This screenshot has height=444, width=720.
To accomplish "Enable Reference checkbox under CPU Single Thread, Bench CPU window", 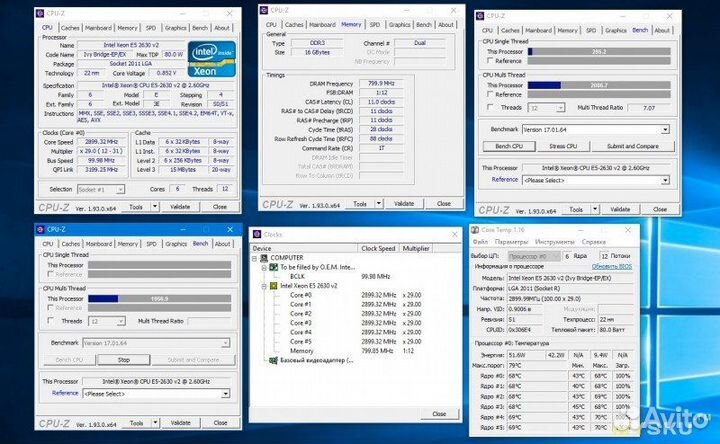I will coord(490,61).
